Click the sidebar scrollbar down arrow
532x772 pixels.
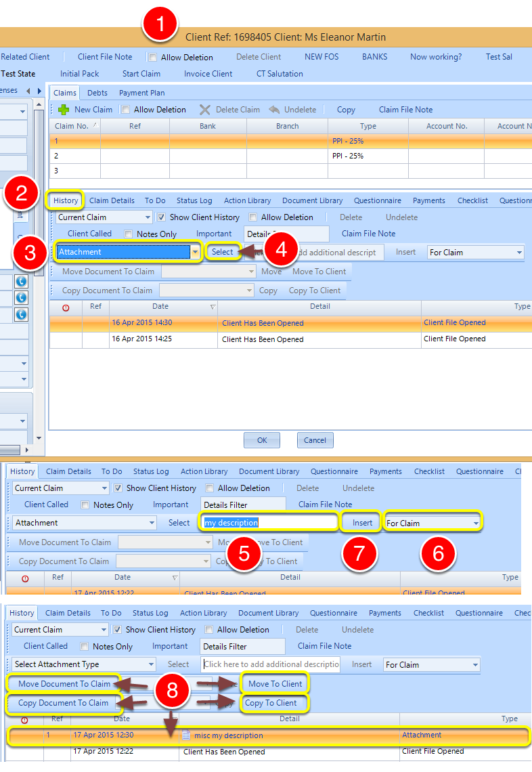[x=39, y=437]
